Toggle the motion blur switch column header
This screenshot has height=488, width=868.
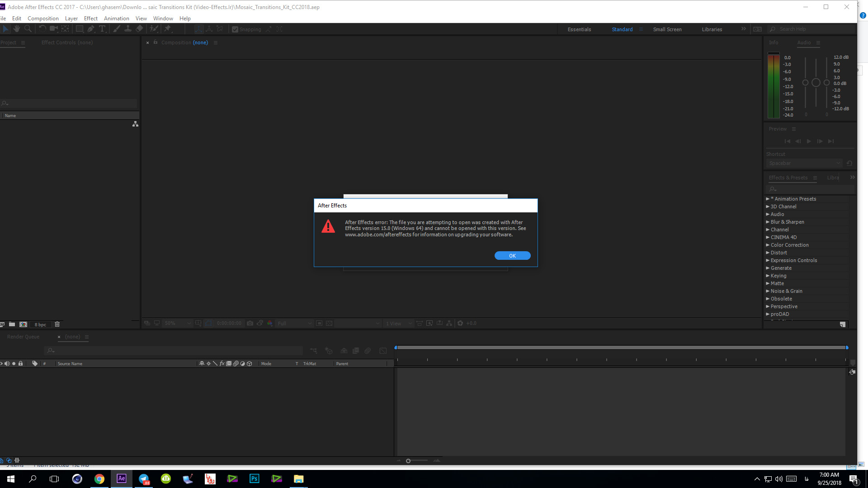click(x=236, y=363)
